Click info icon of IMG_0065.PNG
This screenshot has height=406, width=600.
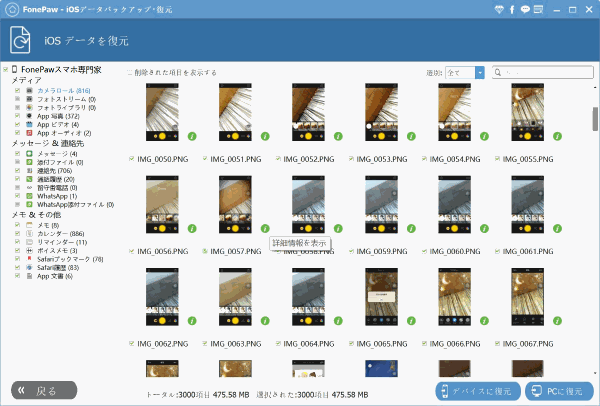click(x=411, y=321)
